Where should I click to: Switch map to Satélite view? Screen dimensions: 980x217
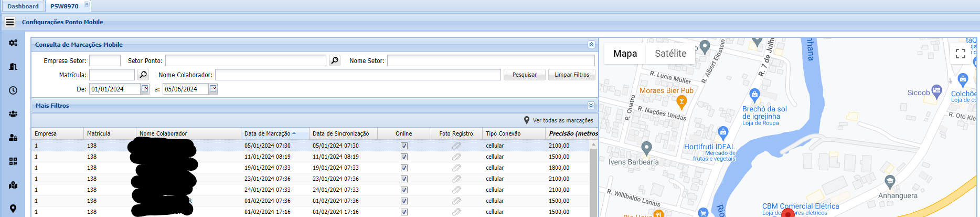pos(670,54)
